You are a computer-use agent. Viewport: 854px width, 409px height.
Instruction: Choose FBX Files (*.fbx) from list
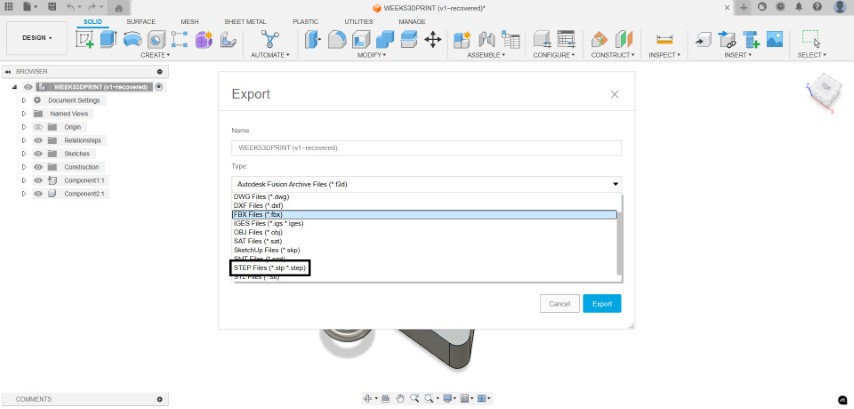pos(424,215)
